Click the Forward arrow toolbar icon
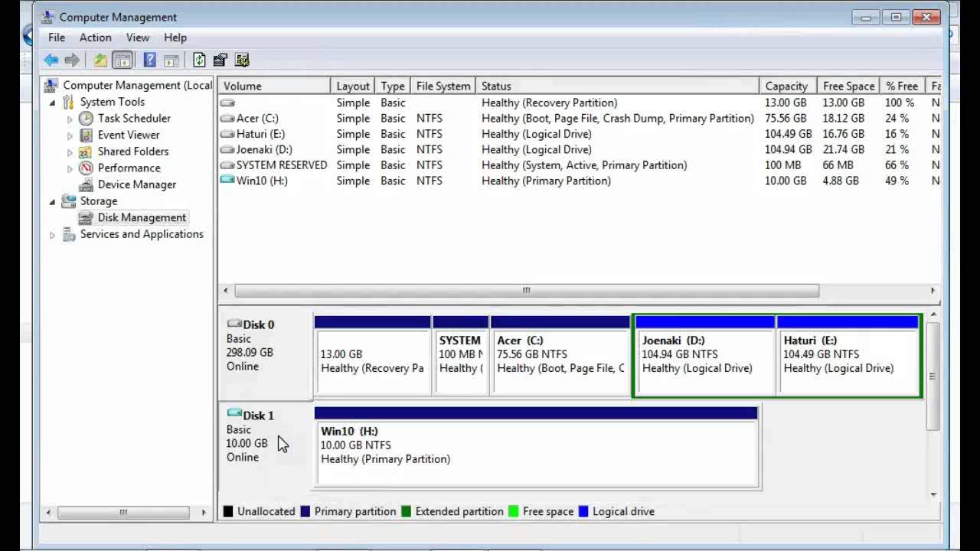 tap(72, 60)
